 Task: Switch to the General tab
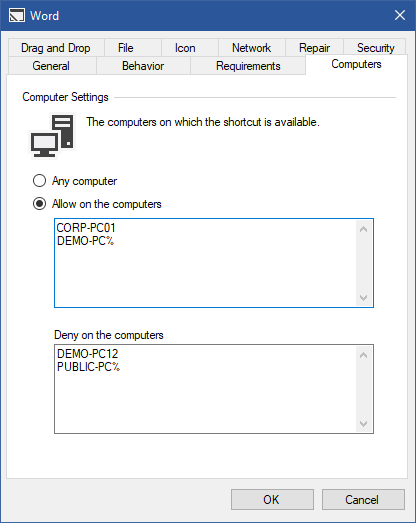pyautogui.click(x=51, y=66)
